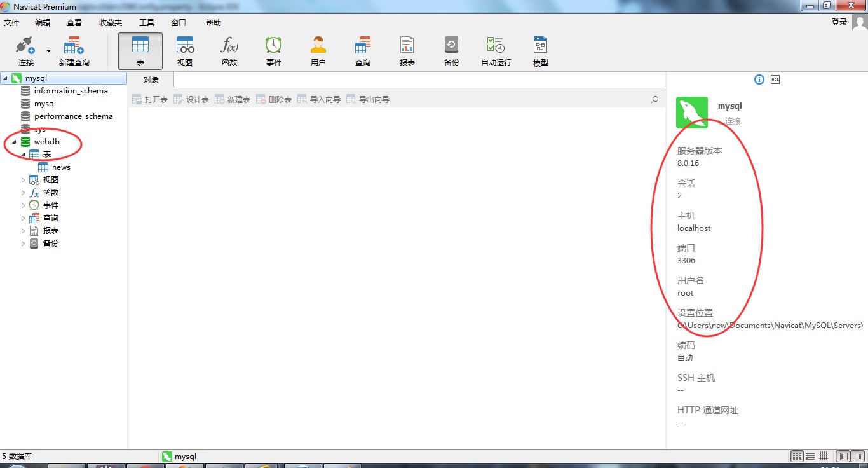Click the 新建表 (New Table) button
Screen dimensions: 868x468
(x=233, y=99)
